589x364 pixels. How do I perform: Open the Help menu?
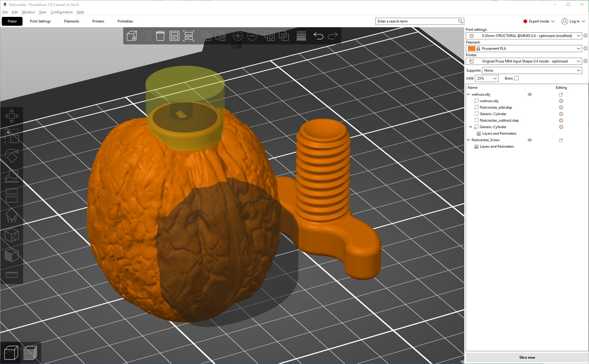(80, 12)
